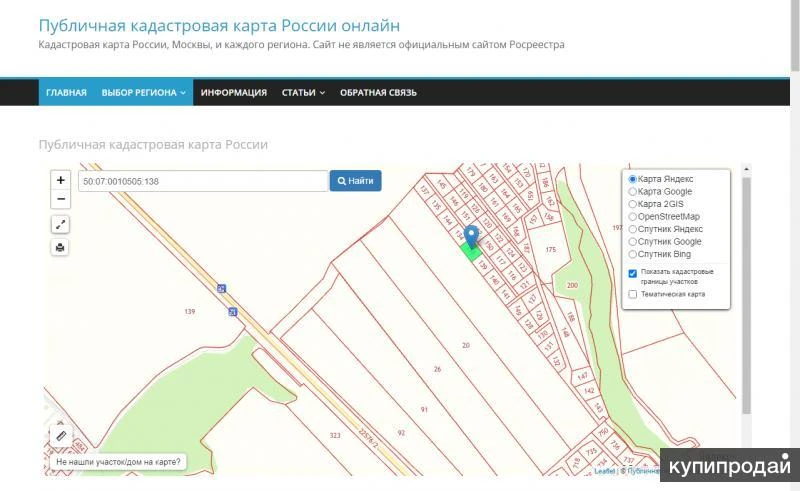Uncheck Показать кадастровые границы участков
The image size is (800, 491).
pos(633,273)
